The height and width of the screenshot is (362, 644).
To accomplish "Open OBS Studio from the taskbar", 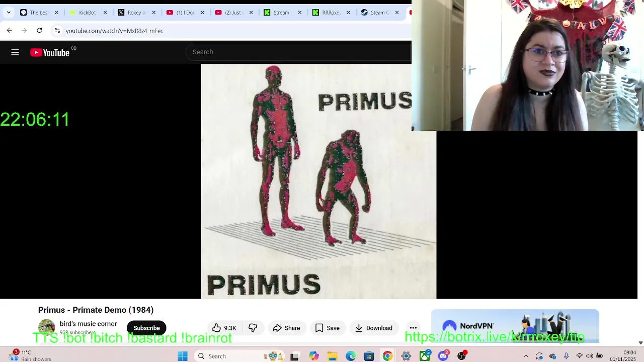I will 461,356.
